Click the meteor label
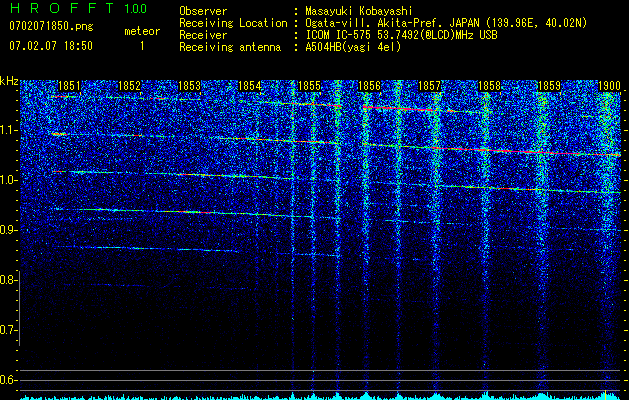629x400 pixels. 142,31
